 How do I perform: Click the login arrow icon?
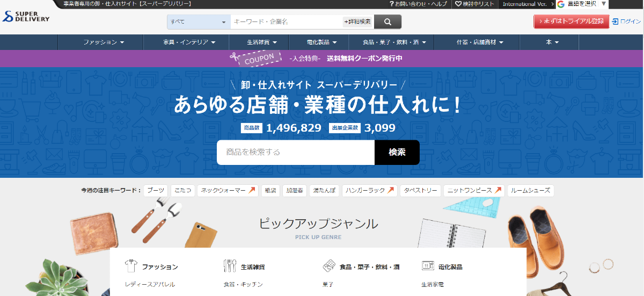coord(615,21)
